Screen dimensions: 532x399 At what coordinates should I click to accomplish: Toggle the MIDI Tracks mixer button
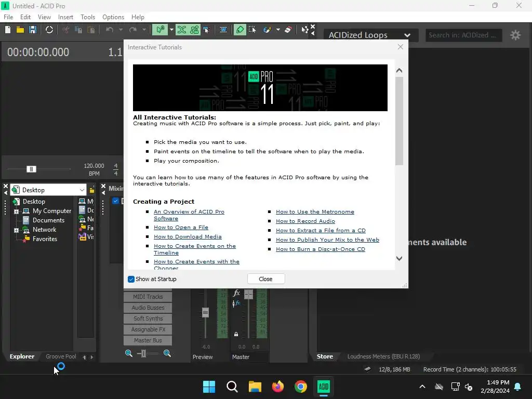[x=148, y=297]
